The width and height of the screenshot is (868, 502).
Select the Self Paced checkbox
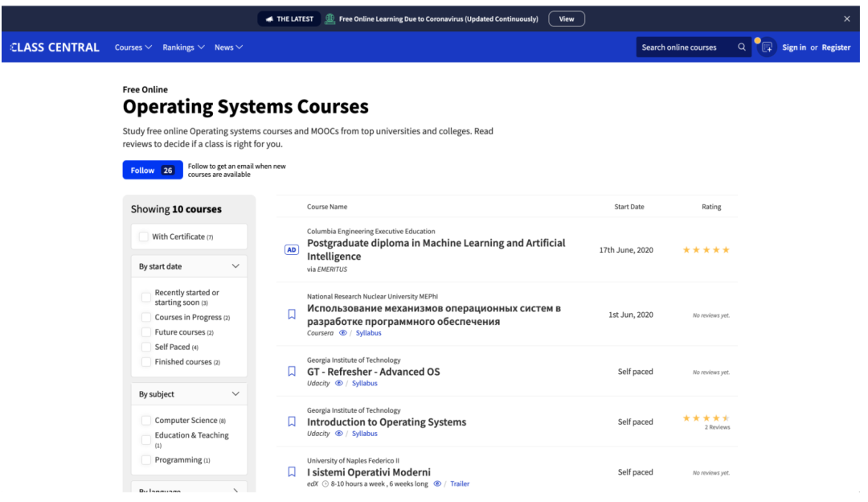(146, 347)
